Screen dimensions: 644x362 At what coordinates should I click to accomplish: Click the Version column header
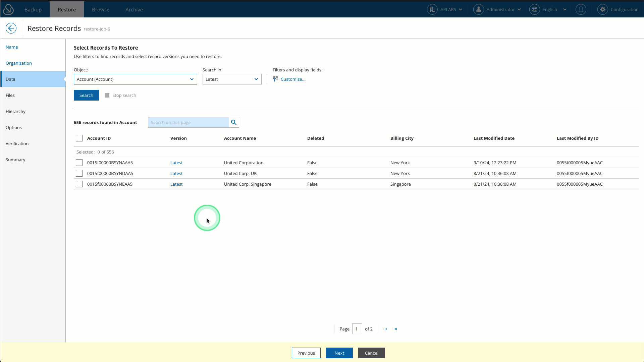coord(178,138)
